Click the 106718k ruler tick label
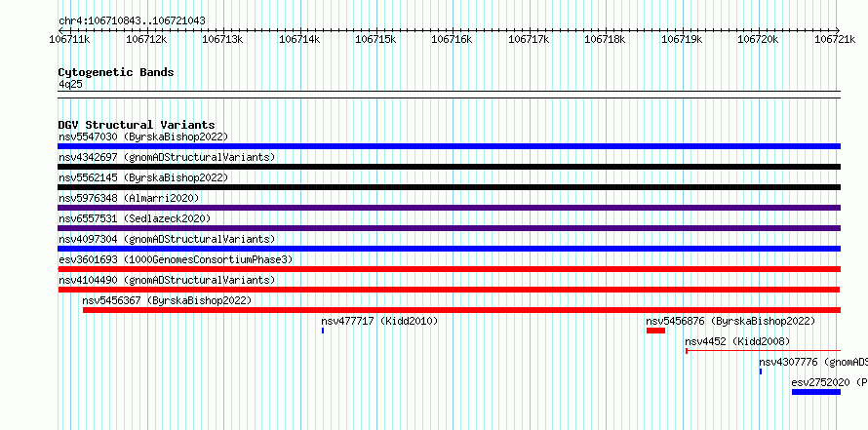This screenshot has height=430, width=868. [605, 39]
